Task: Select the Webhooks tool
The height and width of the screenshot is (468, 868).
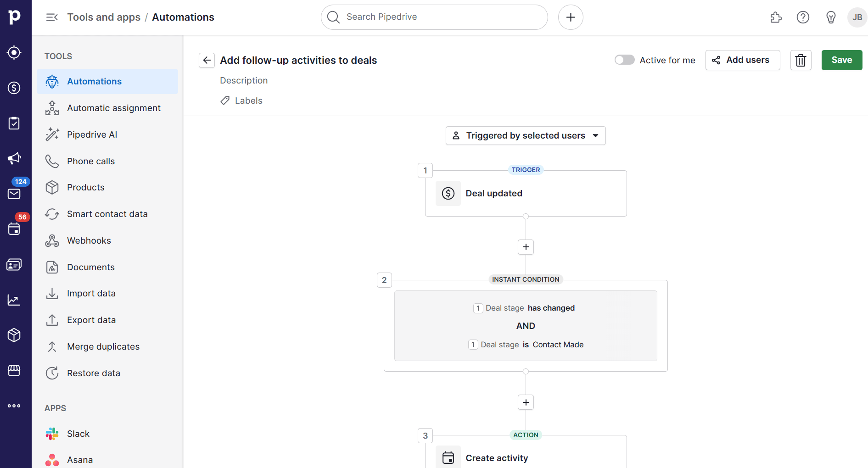Action: pyautogui.click(x=89, y=240)
